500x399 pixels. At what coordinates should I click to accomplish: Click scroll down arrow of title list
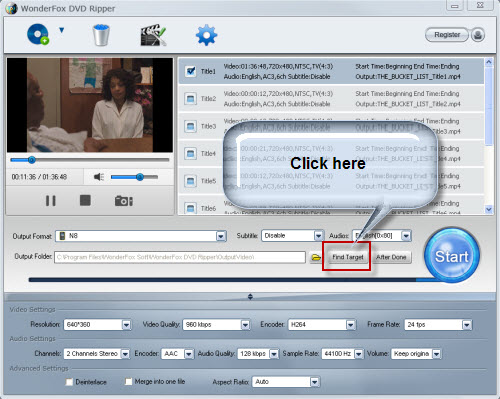(489, 209)
